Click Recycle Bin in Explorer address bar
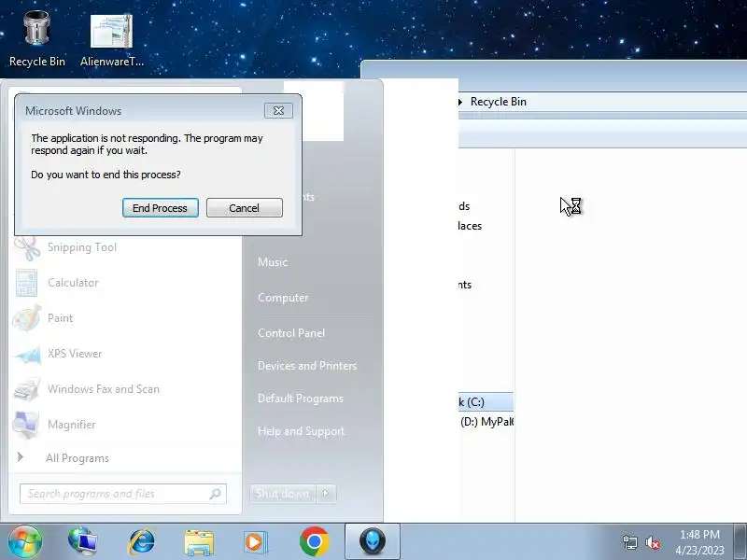 pos(499,102)
